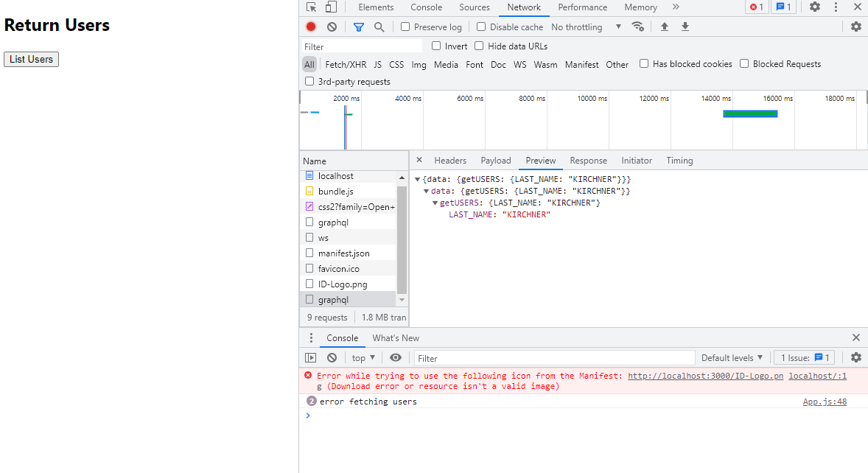868x473 pixels.
Task: Check Has blocked cookies checkbox
Action: (644, 63)
